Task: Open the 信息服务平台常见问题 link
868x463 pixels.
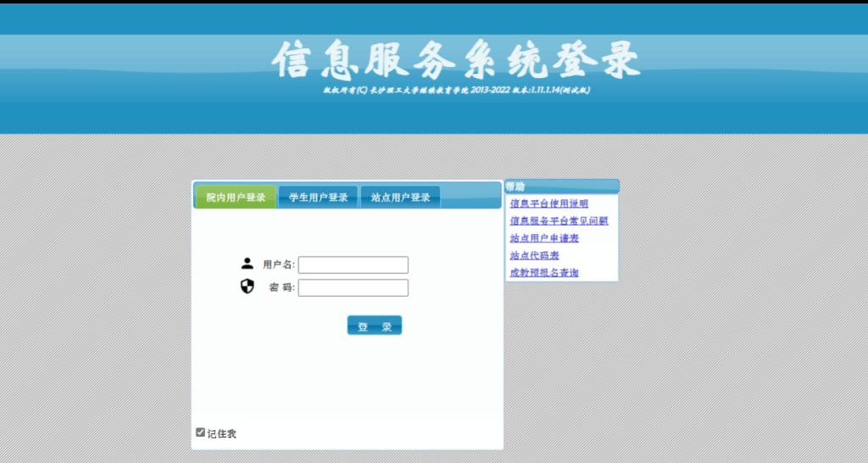Action: 559,220
